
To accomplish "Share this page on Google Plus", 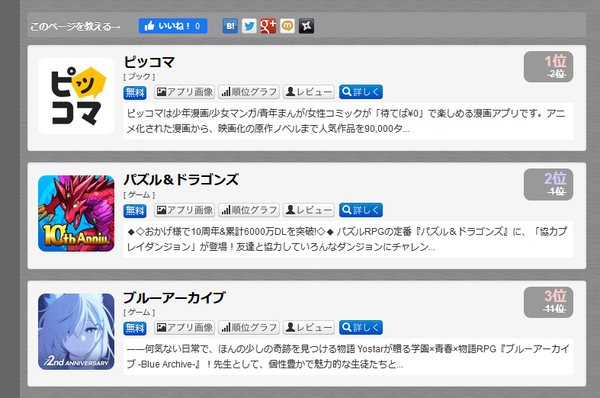I will pos(268,26).
